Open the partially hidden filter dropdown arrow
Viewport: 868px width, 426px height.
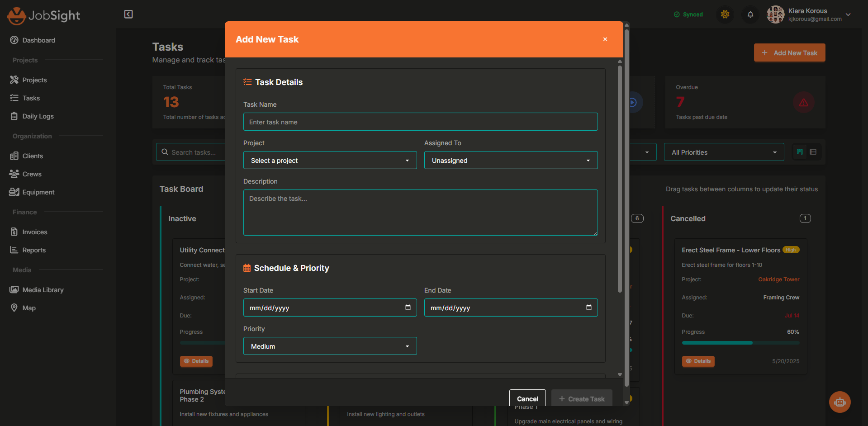(647, 152)
